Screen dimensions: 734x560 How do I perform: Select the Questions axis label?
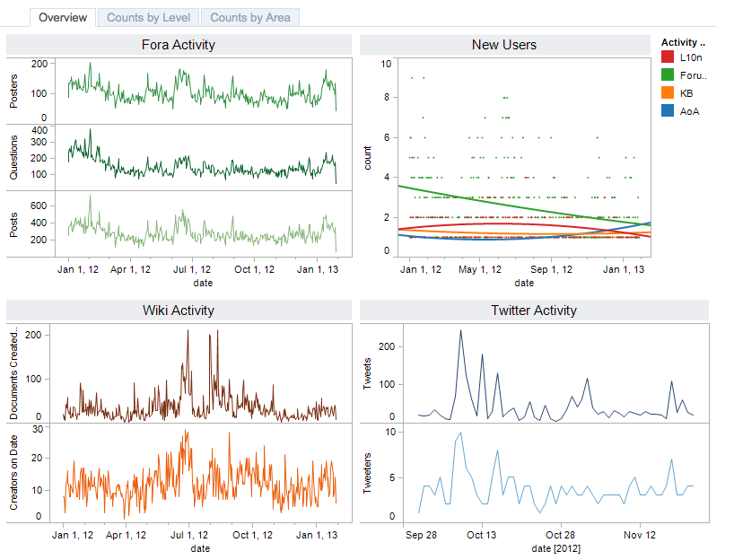[13, 157]
